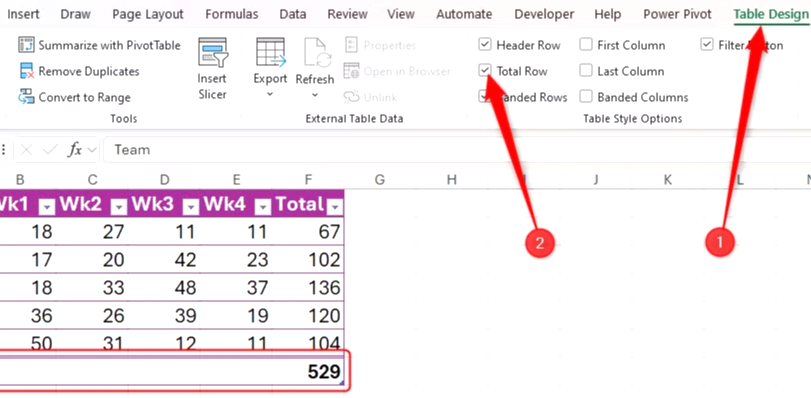811x398 pixels.
Task: Open the Data ribbon tab
Action: [293, 14]
